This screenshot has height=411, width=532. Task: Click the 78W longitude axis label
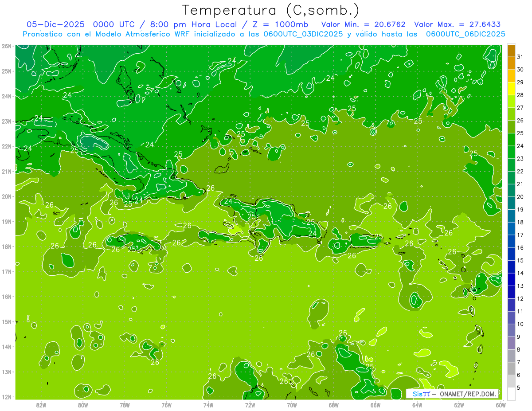tap(125, 404)
